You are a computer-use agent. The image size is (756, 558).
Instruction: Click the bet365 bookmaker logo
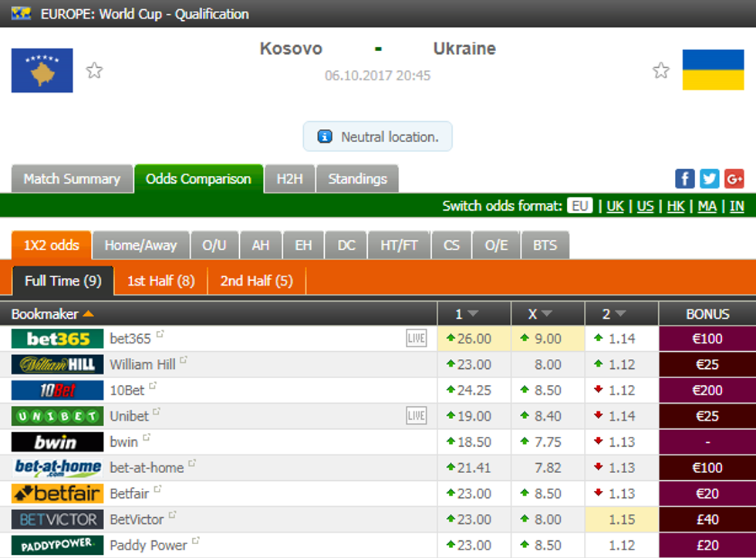point(58,339)
